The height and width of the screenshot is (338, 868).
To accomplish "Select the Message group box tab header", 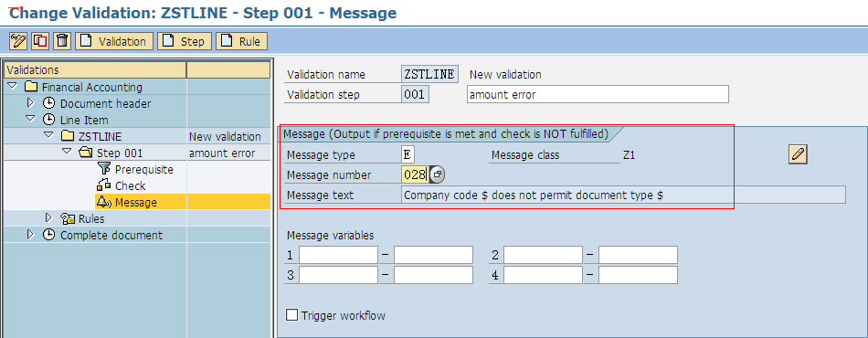I will coord(446,134).
